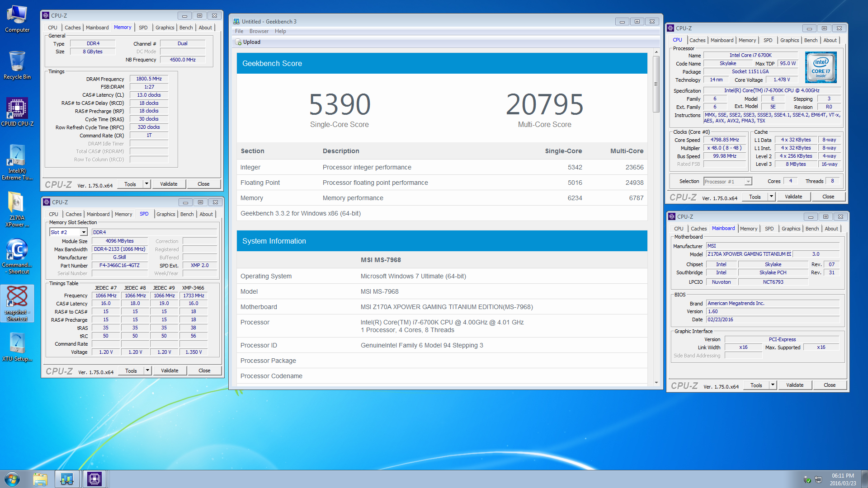Click the DRAM Frequency 1800.5 MHz value
Screen dimensions: 868x488
click(149, 79)
